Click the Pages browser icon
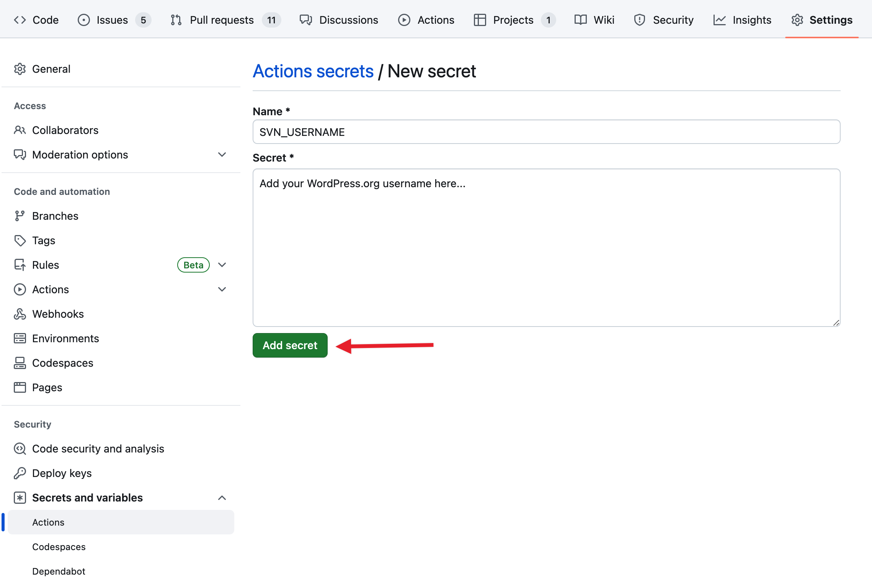Viewport: 872px width, 588px height. tap(20, 387)
